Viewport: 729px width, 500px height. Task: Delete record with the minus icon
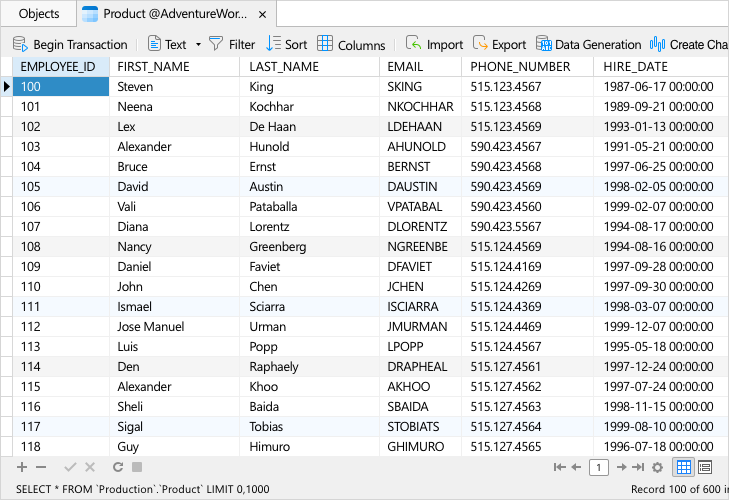[x=41, y=467]
